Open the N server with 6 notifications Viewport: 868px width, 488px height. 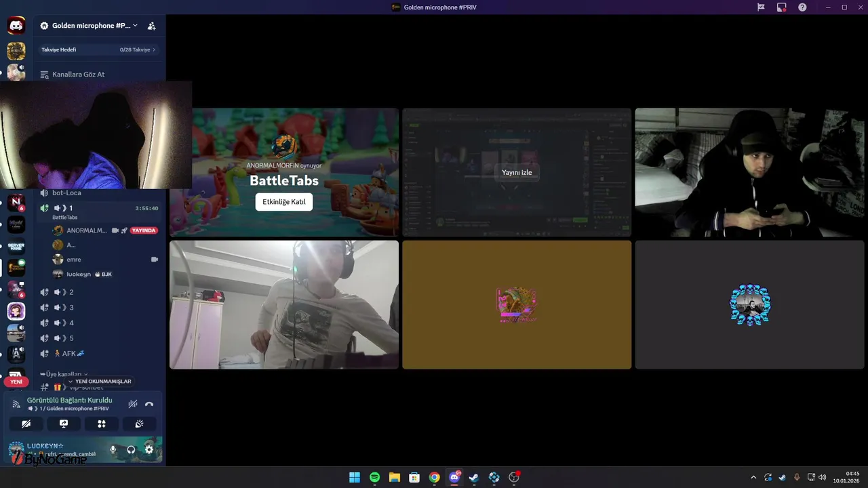click(x=16, y=203)
